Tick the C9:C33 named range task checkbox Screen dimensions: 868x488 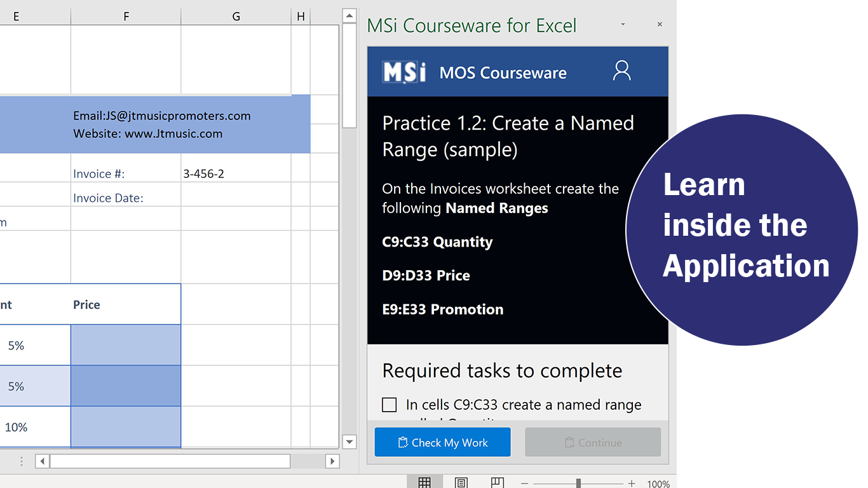click(390, 405)
